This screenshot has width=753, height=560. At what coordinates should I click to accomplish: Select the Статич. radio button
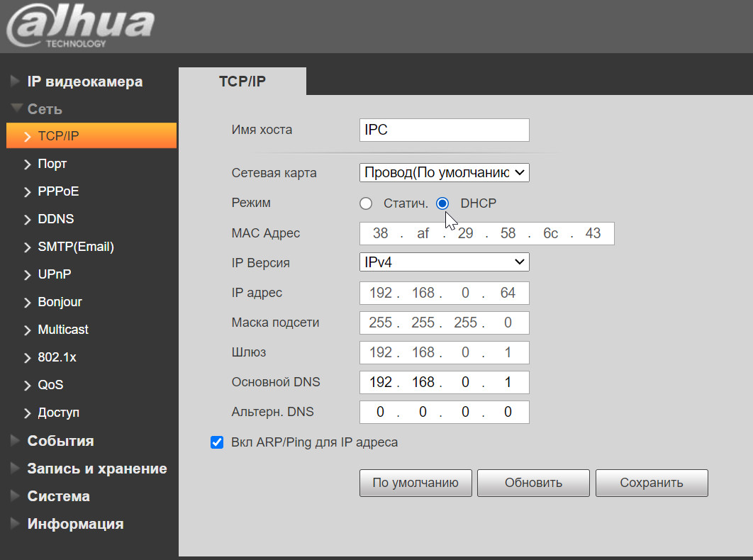366,203
